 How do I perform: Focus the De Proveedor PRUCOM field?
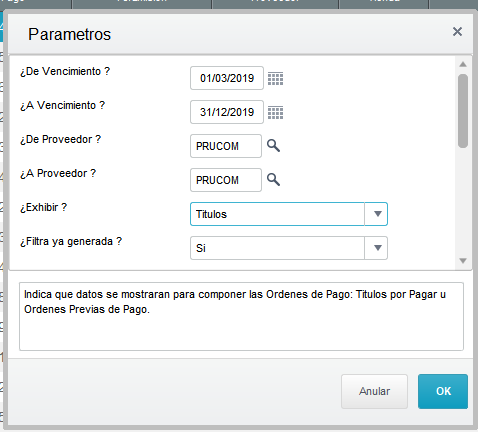click(x=226, y=146)
